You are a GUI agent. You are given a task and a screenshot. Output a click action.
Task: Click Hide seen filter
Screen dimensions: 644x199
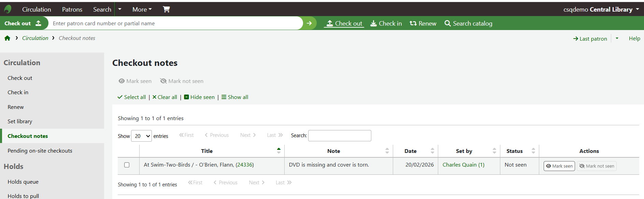point(199,97)
